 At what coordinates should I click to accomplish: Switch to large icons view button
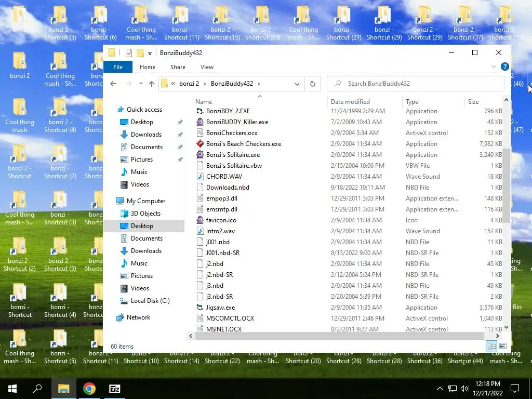[x=503, y=346]
